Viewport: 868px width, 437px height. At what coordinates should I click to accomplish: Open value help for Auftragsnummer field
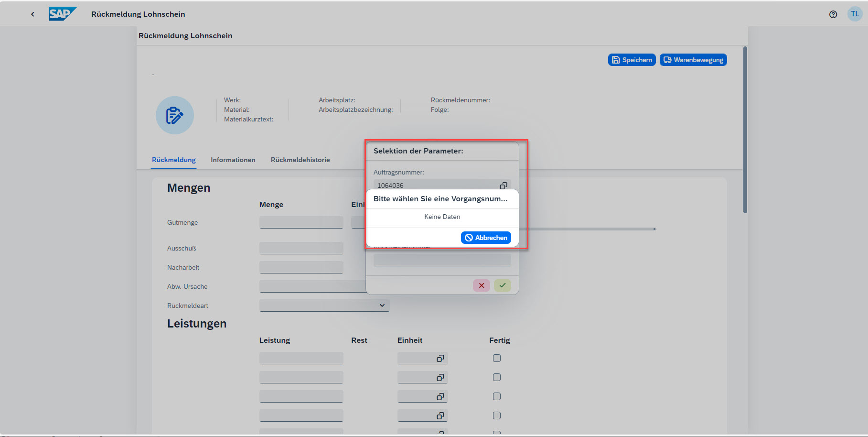503,186
